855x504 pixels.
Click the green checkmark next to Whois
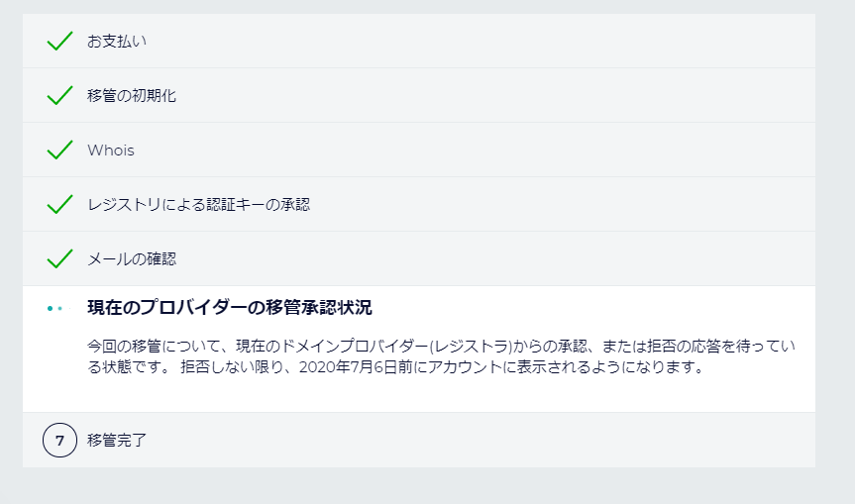tap(59, 150)
